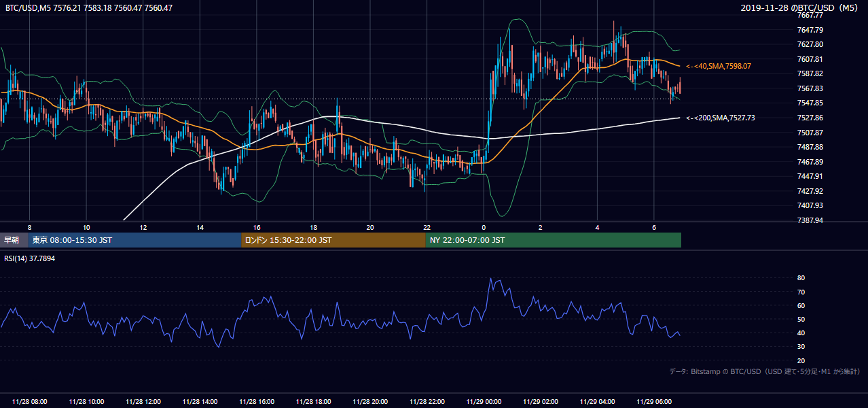Click price axis value 7607.81
Image resolution: width=868 pixels, height=408 pixels.
point(810,59)
